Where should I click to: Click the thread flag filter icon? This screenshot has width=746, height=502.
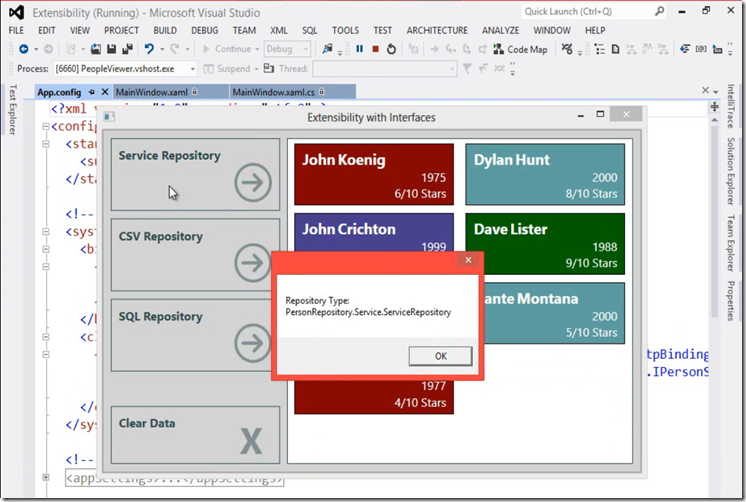point(467,69)
